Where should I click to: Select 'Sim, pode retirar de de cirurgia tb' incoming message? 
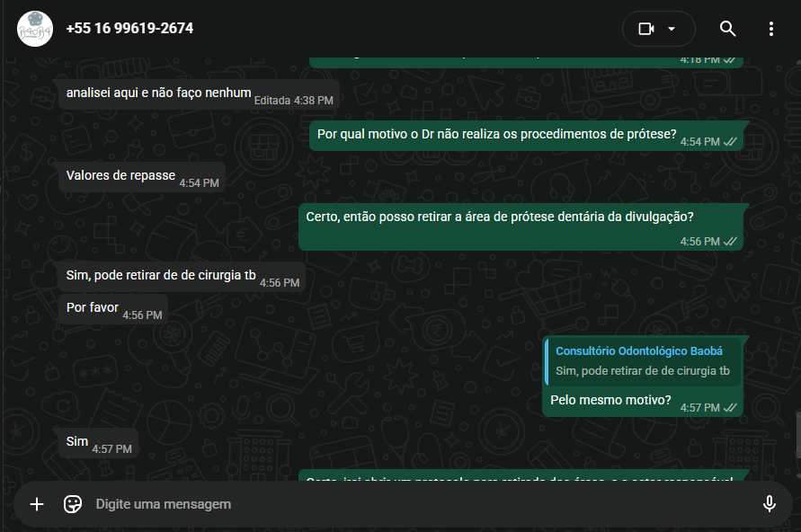click(182, 277)
